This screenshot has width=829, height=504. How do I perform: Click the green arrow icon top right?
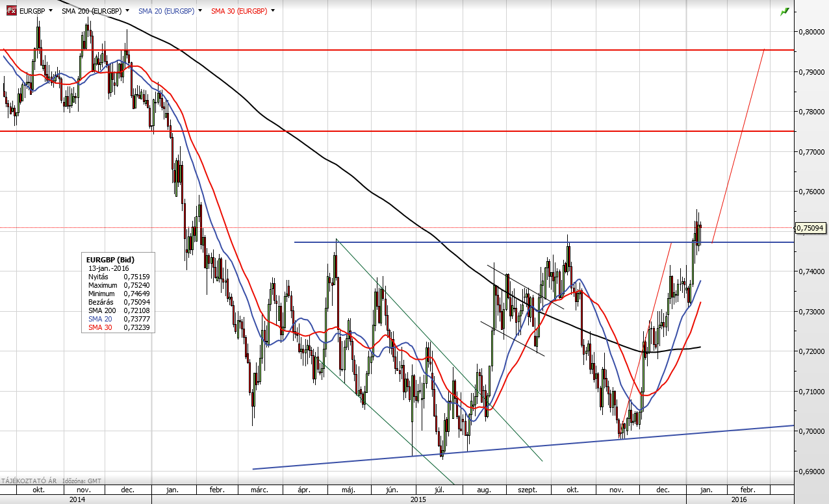point(785,11)
